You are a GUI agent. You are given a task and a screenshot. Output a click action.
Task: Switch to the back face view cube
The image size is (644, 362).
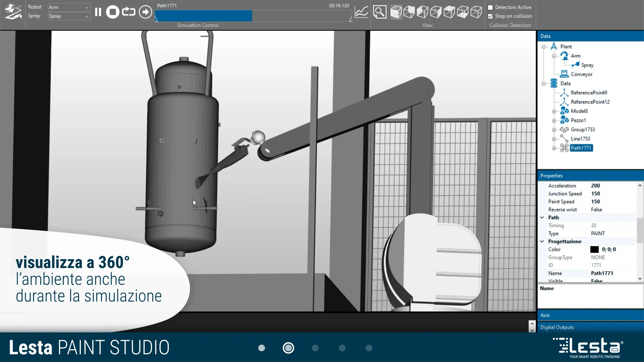point(409,12)
